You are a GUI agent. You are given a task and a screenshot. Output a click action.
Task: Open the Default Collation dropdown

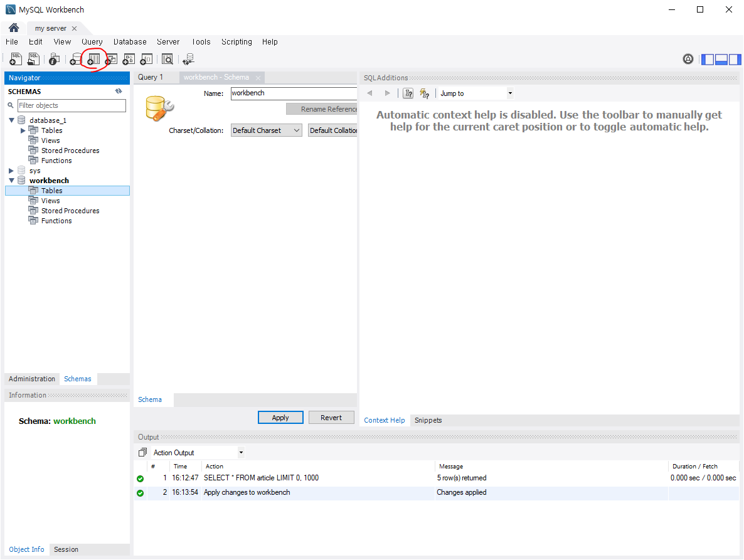(332, 130)
